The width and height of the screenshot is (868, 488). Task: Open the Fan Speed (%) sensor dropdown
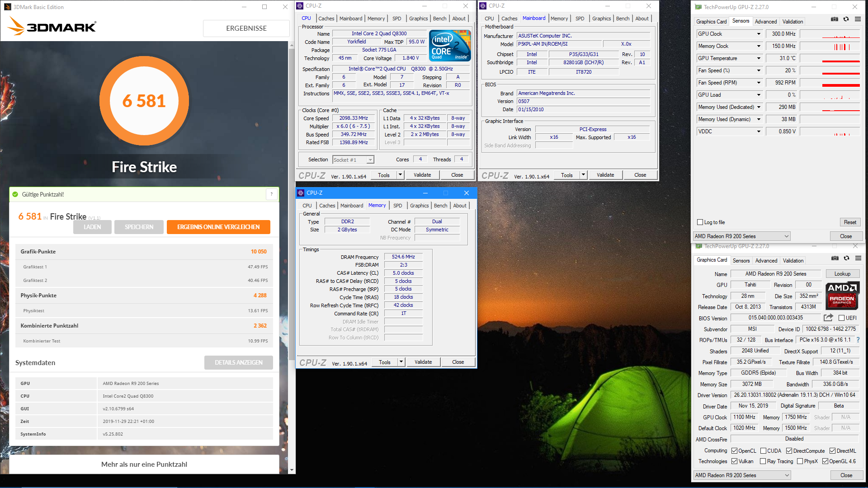click(759, 70)
